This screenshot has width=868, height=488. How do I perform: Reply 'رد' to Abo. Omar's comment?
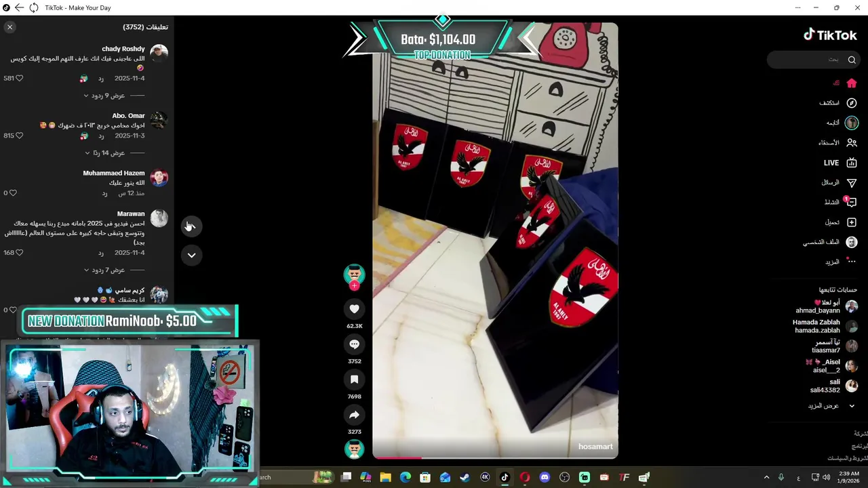click(x=101, y=136)
